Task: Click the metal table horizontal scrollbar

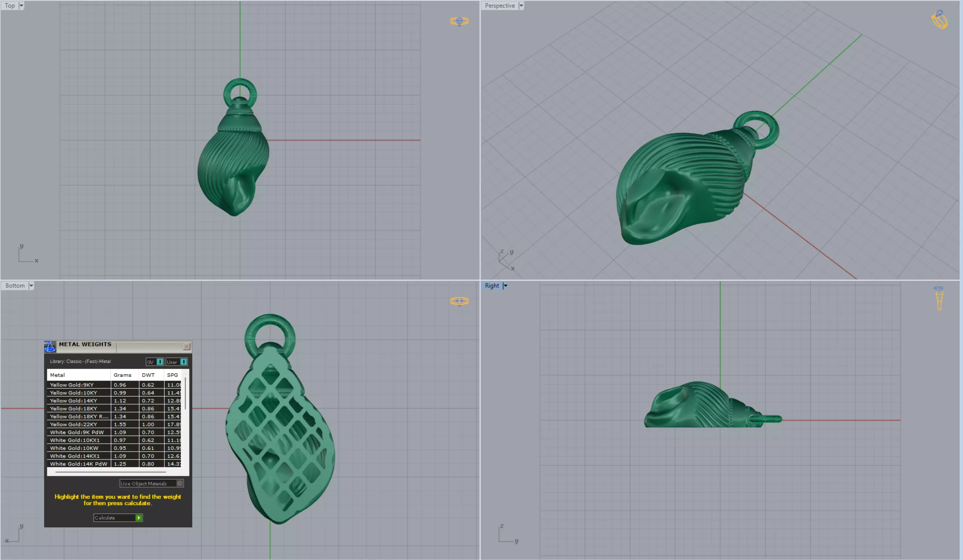Action: (x=110, y=472)
